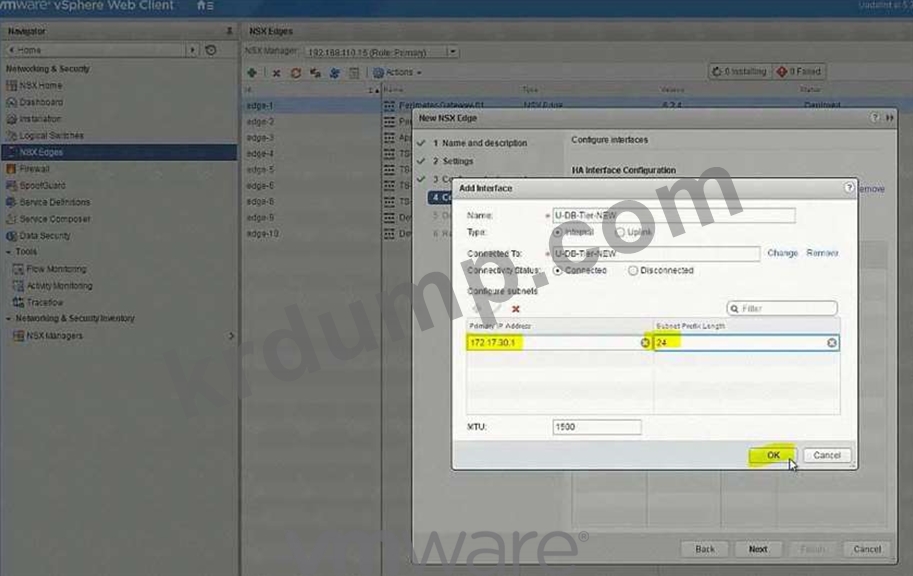This screenshot has width=913, height=576.
Task: Confirm interface with OK button
Action: pyautogui.click(x=773, y=455)
